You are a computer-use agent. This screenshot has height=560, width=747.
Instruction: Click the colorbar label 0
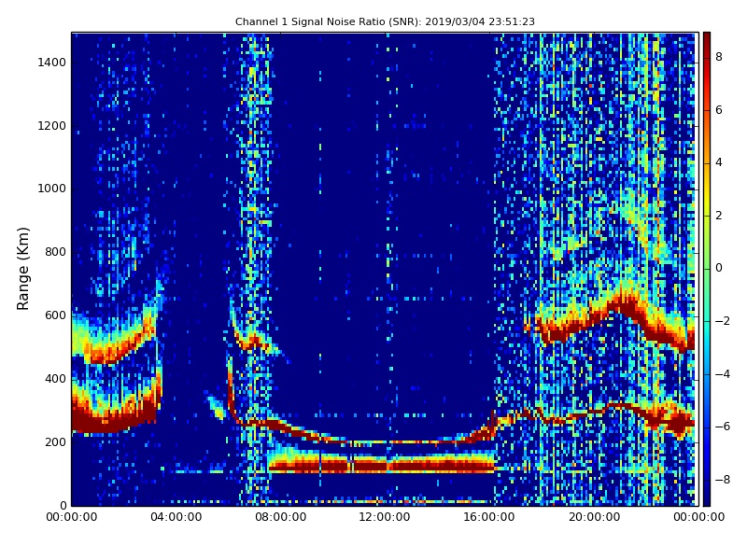coord(719,268)
